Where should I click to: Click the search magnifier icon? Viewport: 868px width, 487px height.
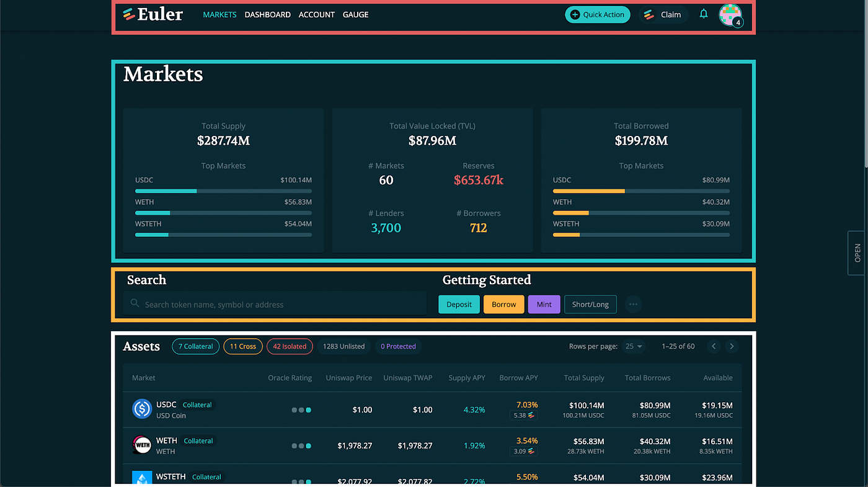[x=135, y=303]
